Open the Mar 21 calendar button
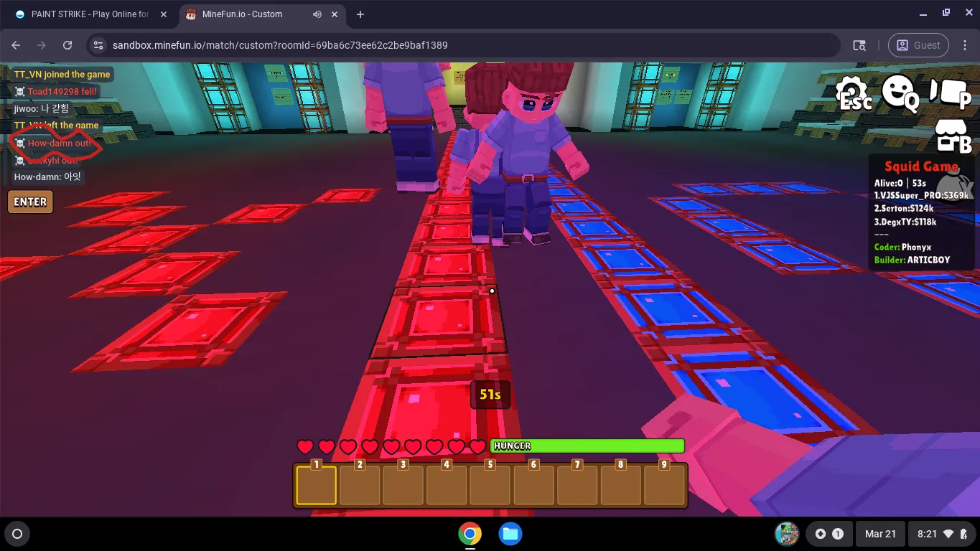Screen dimensions: 980x551 click(880, 534)
